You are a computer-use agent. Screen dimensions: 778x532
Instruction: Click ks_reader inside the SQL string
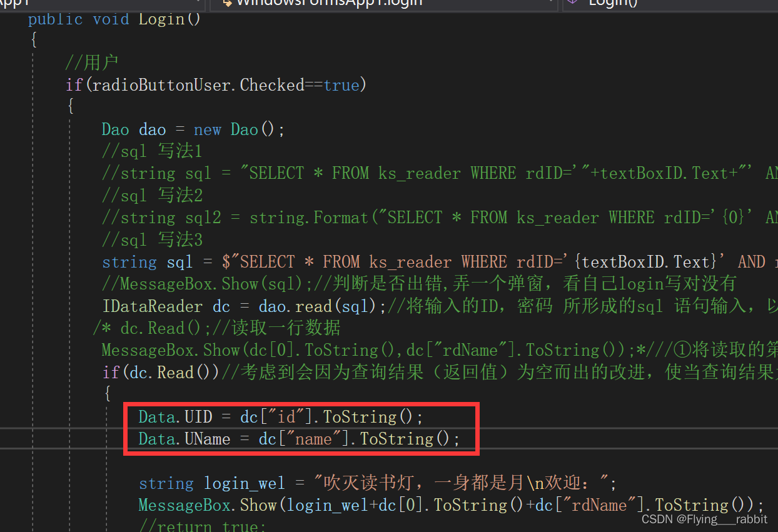(410, 261)
